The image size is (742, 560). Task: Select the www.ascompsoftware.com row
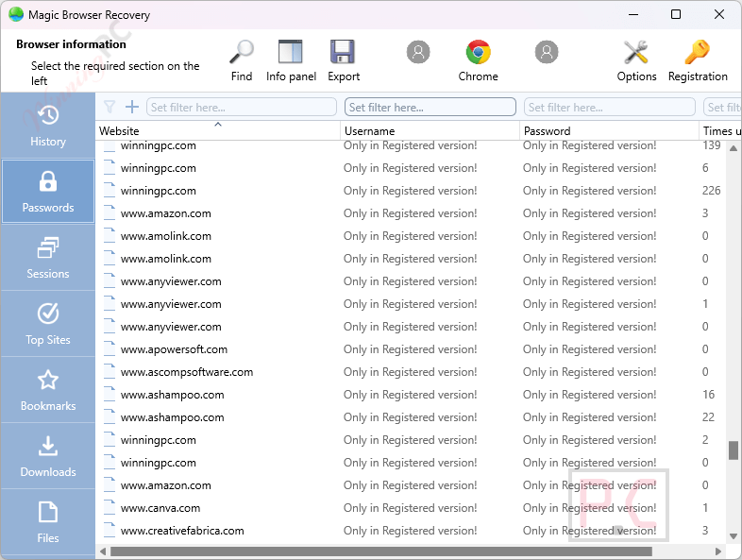pyautogui.click(x=411, y=372)
